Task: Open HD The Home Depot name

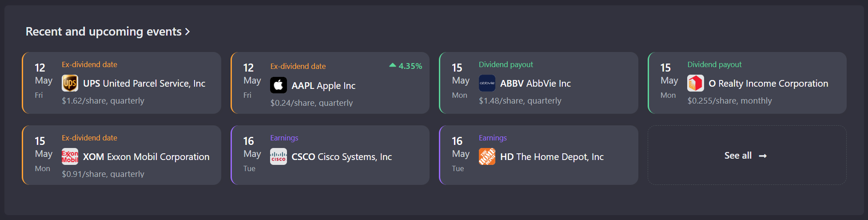Action: 552,157
